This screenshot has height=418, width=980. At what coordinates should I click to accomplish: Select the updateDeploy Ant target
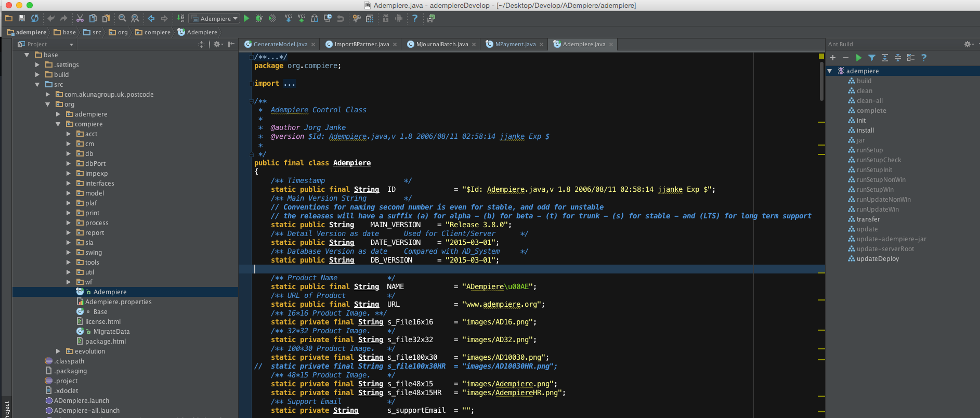point(873,258)
